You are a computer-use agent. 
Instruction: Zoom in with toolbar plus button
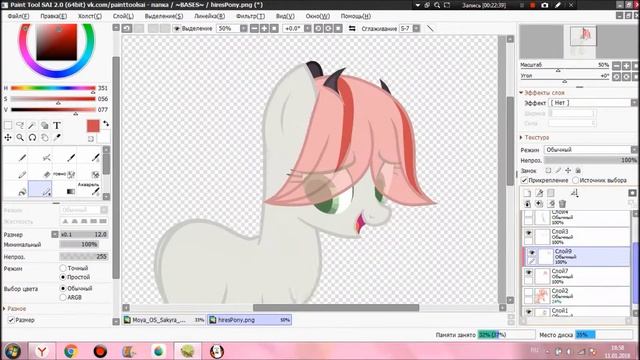click(x=264, y=28)
